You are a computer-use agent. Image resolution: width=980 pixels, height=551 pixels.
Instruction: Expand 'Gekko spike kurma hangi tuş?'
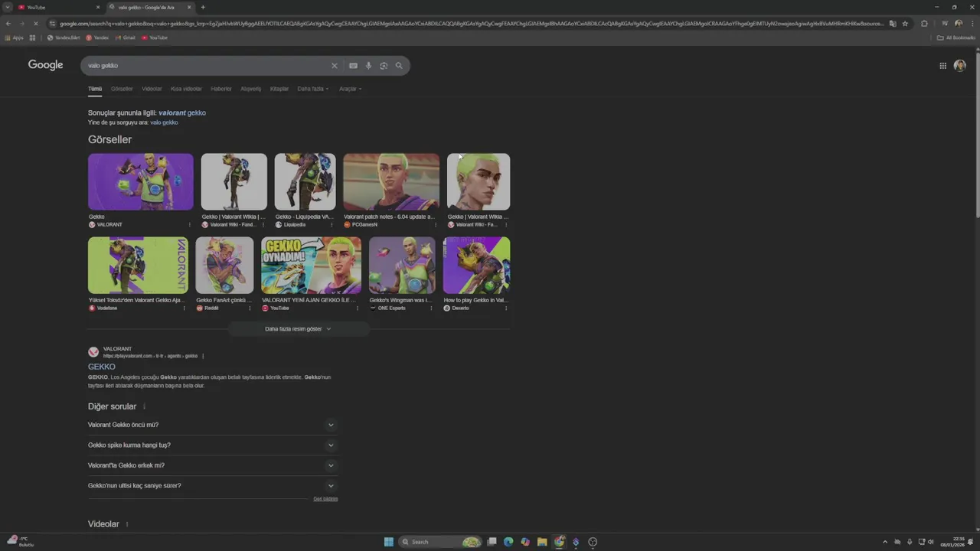[x=213, y=445]
